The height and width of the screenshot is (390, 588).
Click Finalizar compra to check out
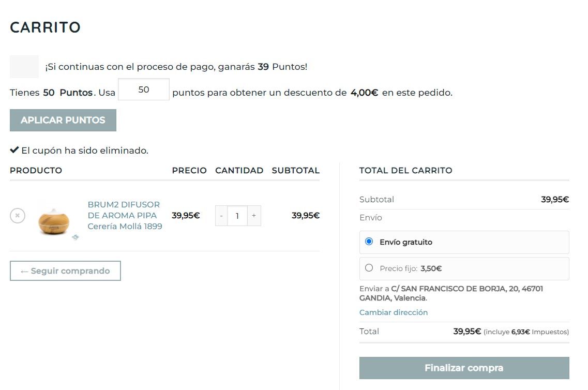pos(464,368)
